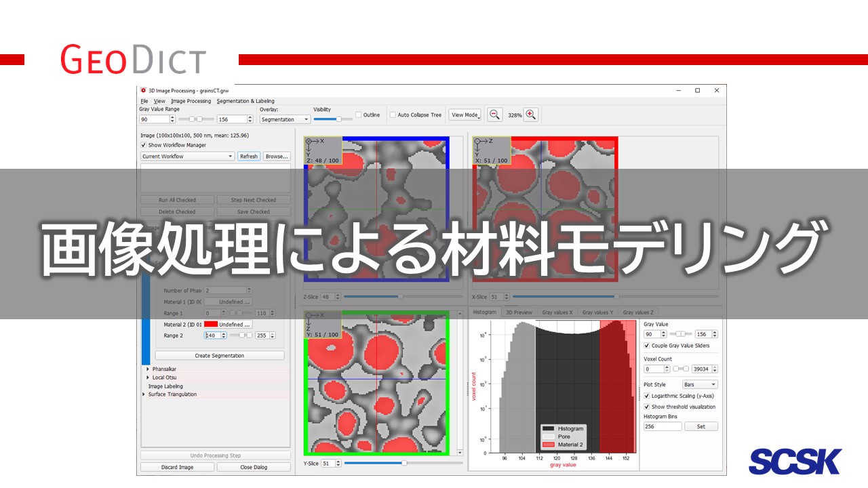This screenshot has height=488, width=868.
Task: Click the Create Segmentation button
Action: [x=219, y=356]
